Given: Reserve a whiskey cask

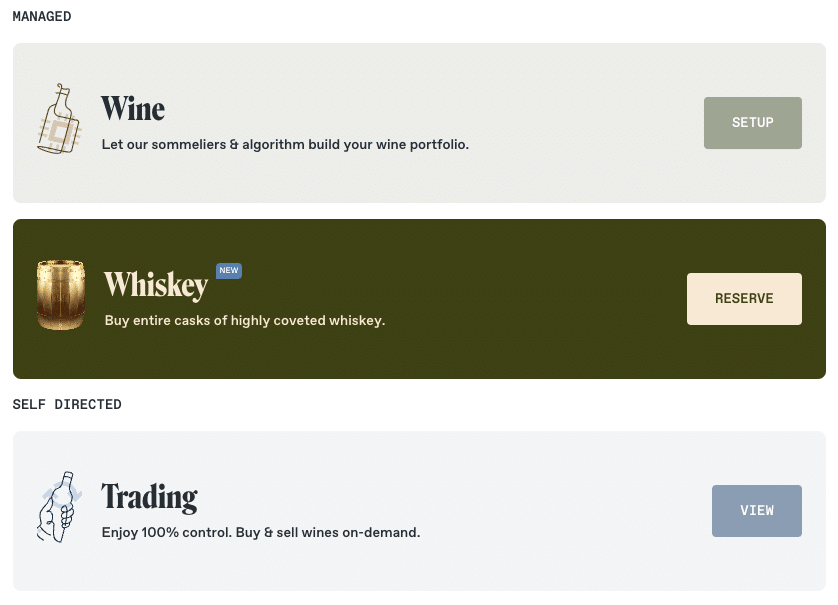Looking at the screenshot, I should (744, 299).
